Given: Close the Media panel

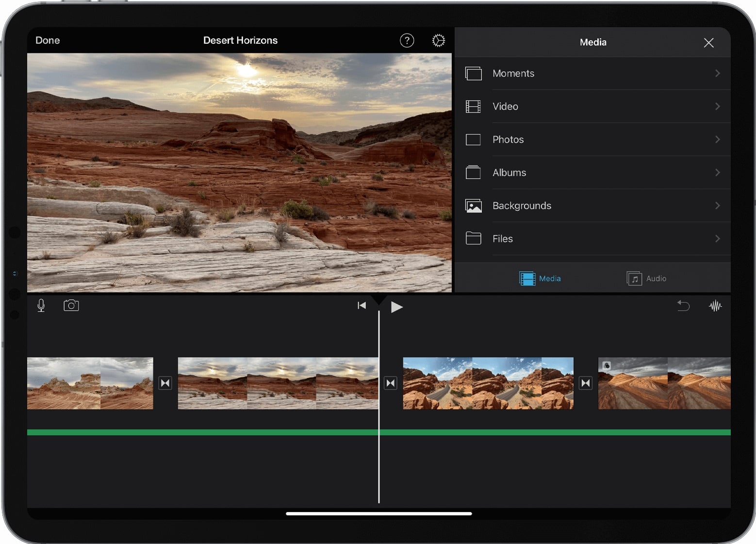Looking at the screenshot, I should 708,43.
